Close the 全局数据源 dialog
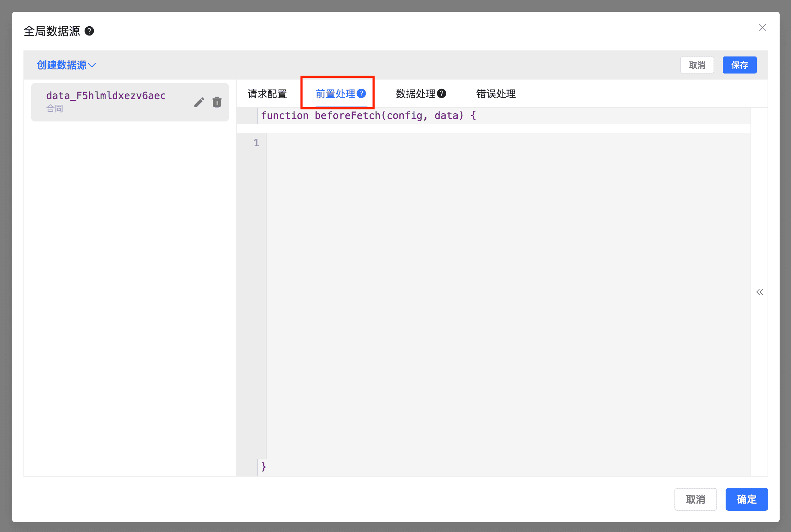Viewport: 791px width, 532px height. point(762,28)
